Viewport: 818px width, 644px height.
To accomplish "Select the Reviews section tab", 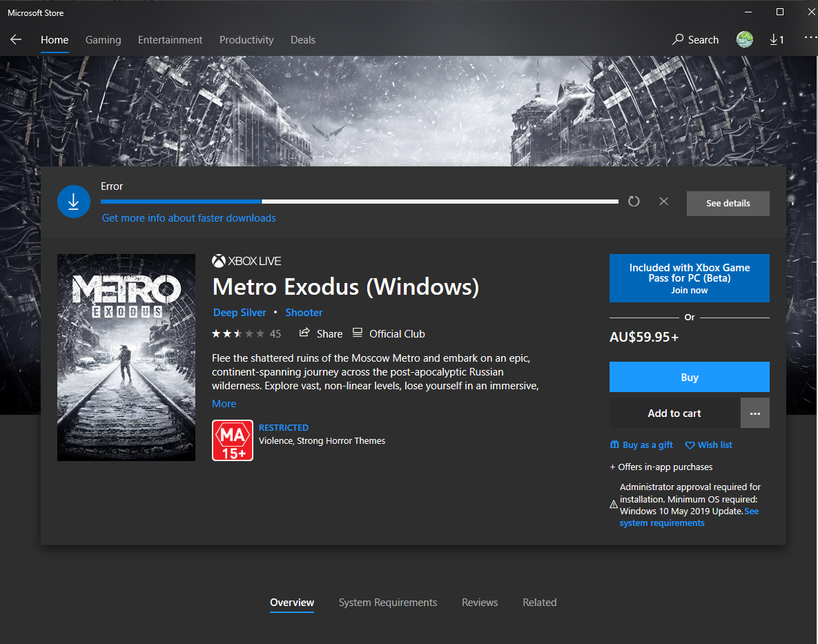I will point(480,603).
